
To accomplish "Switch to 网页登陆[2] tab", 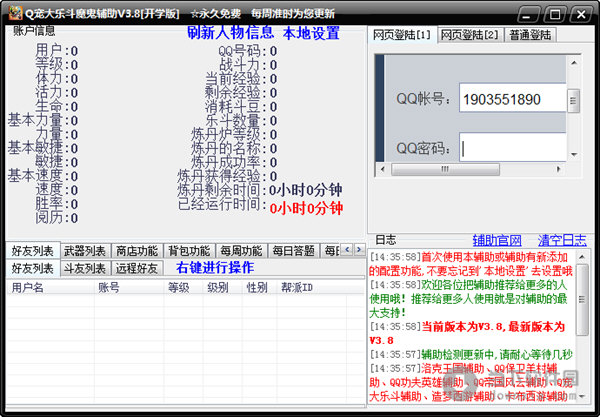I will pos(470,35).
